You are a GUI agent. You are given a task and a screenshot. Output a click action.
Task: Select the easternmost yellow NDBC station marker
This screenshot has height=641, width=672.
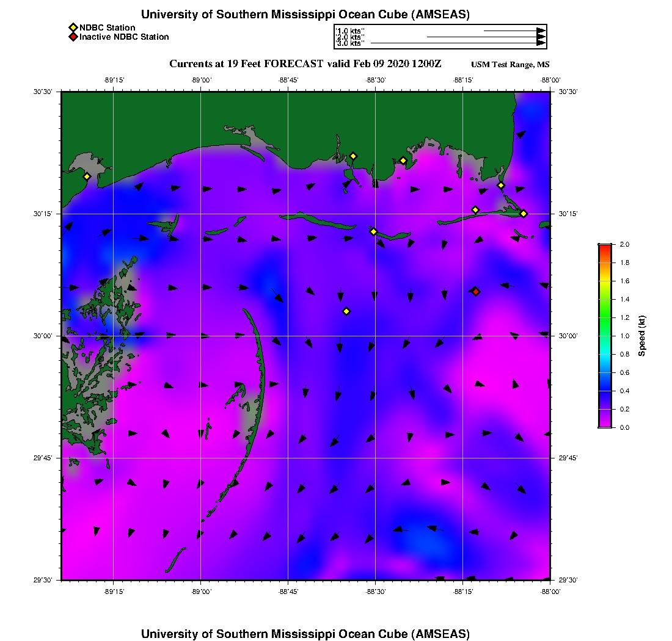(x=524, y=213)
